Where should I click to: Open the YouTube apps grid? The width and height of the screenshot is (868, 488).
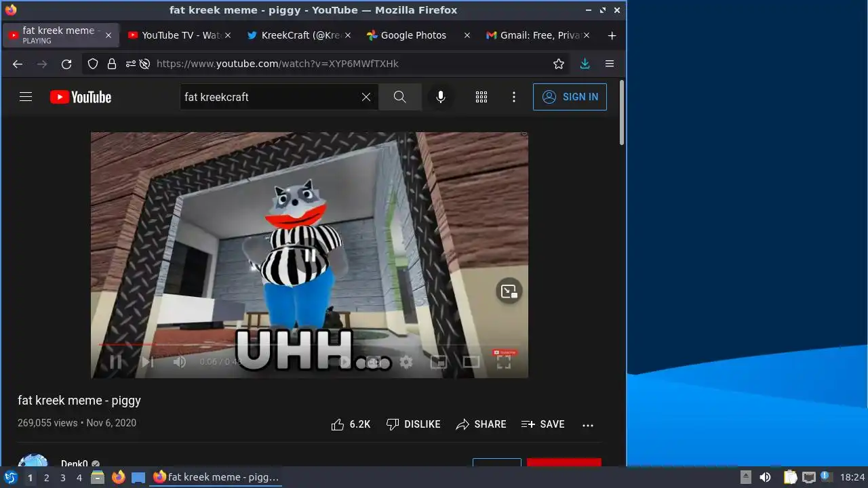(481, 97)
